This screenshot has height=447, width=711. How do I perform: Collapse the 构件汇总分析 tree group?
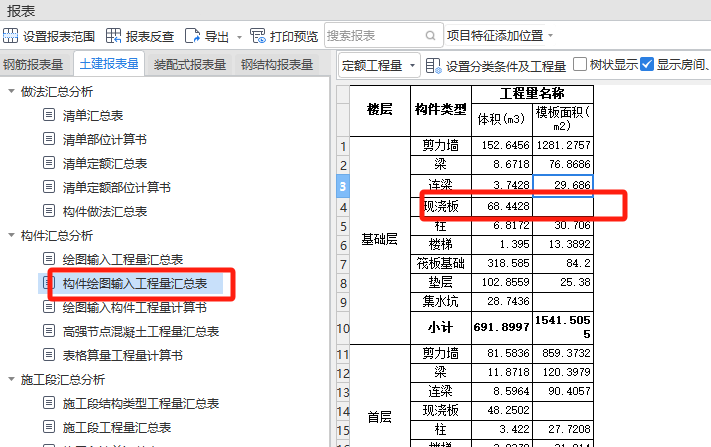coord(11,235)
